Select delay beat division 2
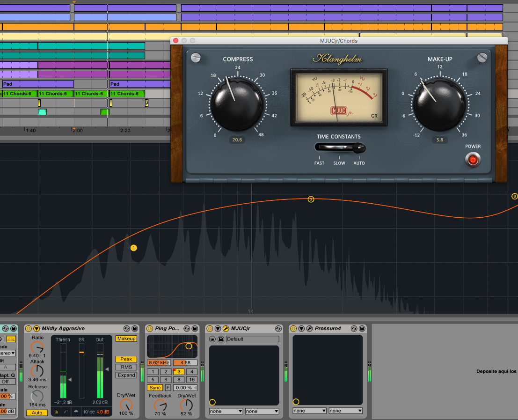This screenshot has height=420, width=518. [166, 371]
